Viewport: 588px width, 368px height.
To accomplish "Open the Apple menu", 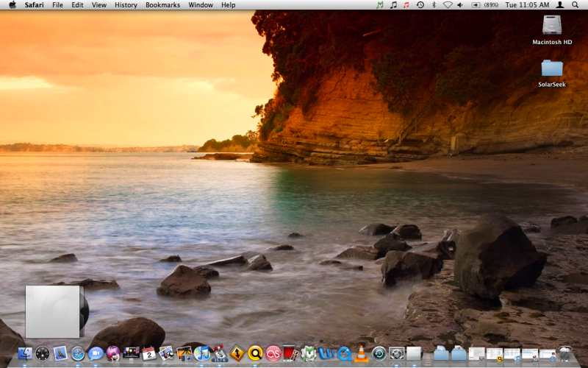I will [x=12, y=5].
